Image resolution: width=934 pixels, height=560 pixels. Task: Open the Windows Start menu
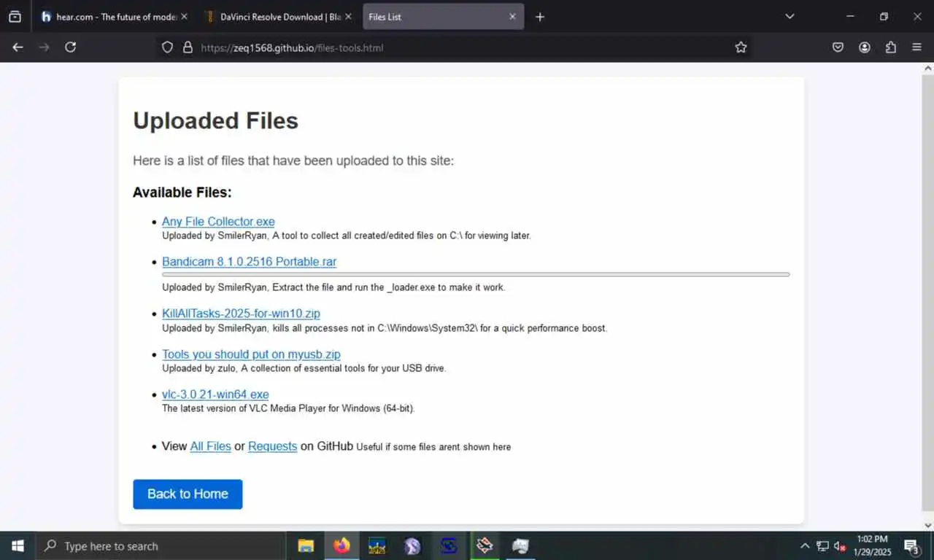[x=18, y=545]
